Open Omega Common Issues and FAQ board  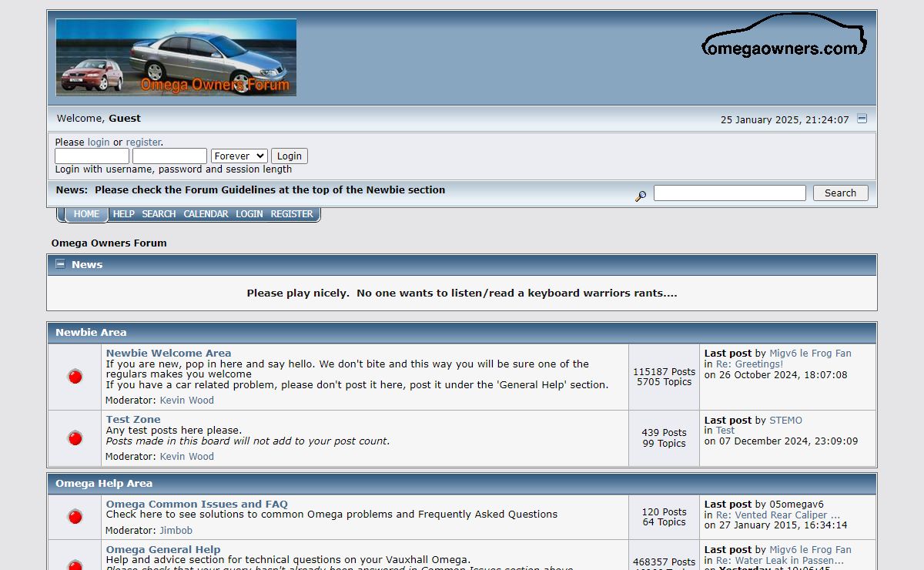(197, 505)
